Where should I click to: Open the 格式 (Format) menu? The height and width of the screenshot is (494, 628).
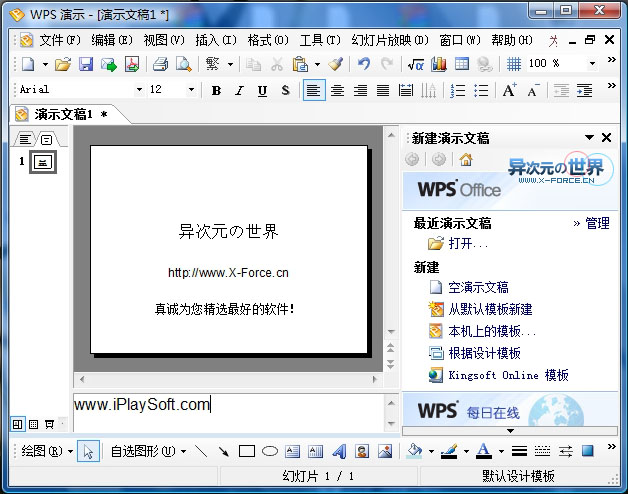point(268,40)
